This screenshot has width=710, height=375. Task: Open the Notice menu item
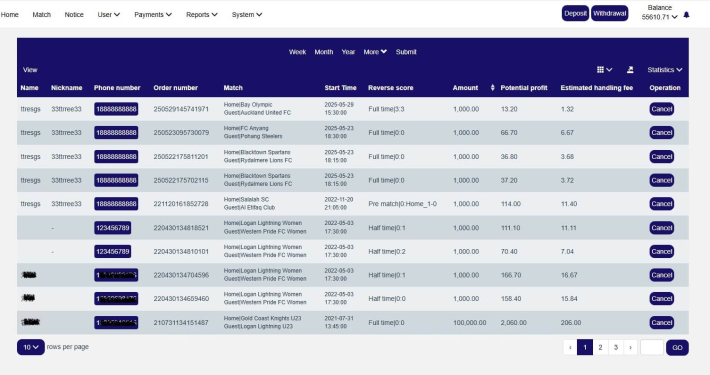(x=74, y=14)
